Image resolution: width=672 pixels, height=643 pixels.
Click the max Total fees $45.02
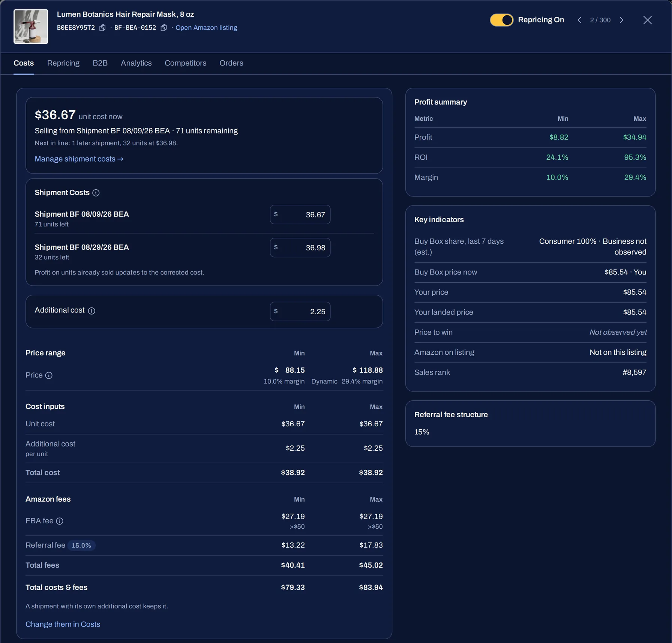371,565
